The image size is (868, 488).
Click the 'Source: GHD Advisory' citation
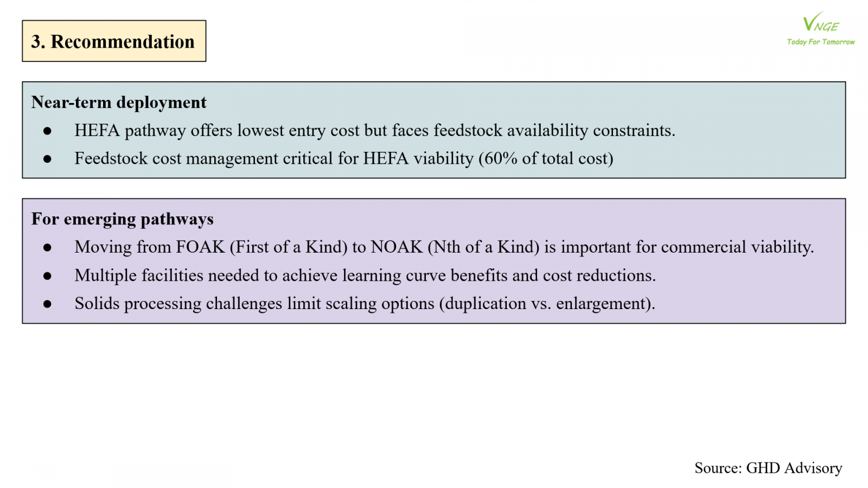(x=768, y=467)
